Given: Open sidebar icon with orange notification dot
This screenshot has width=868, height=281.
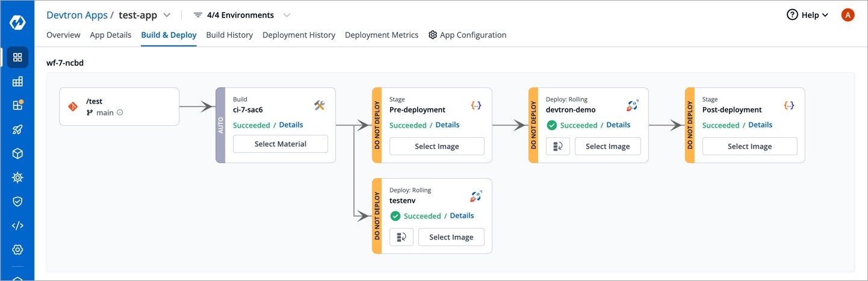Looking at the screenshot, I should point(17,105).
